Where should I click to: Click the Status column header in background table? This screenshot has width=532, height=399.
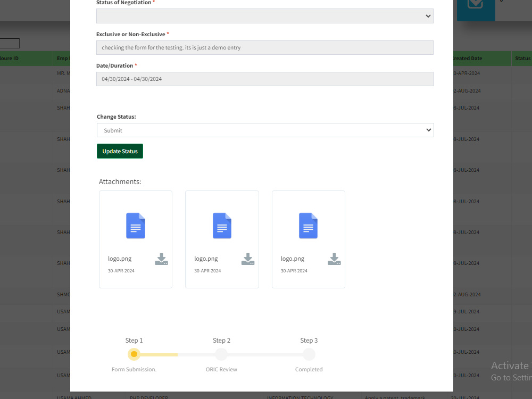522,59
